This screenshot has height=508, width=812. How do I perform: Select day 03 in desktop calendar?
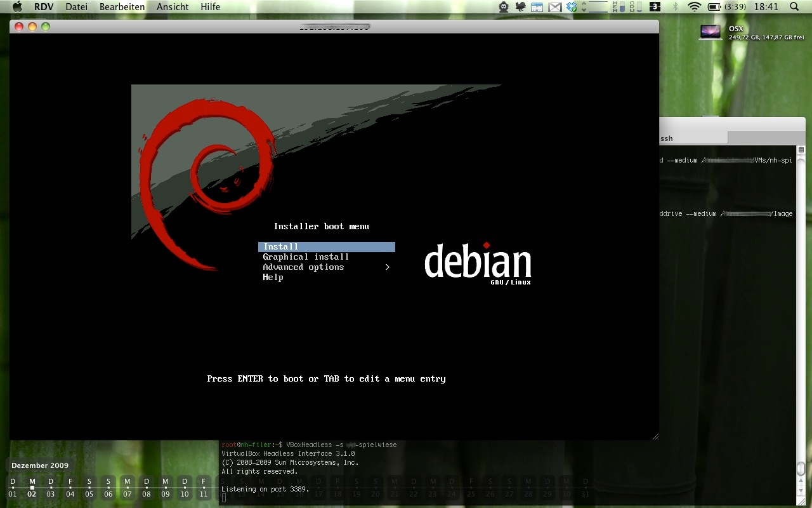[x=51, y=488]
